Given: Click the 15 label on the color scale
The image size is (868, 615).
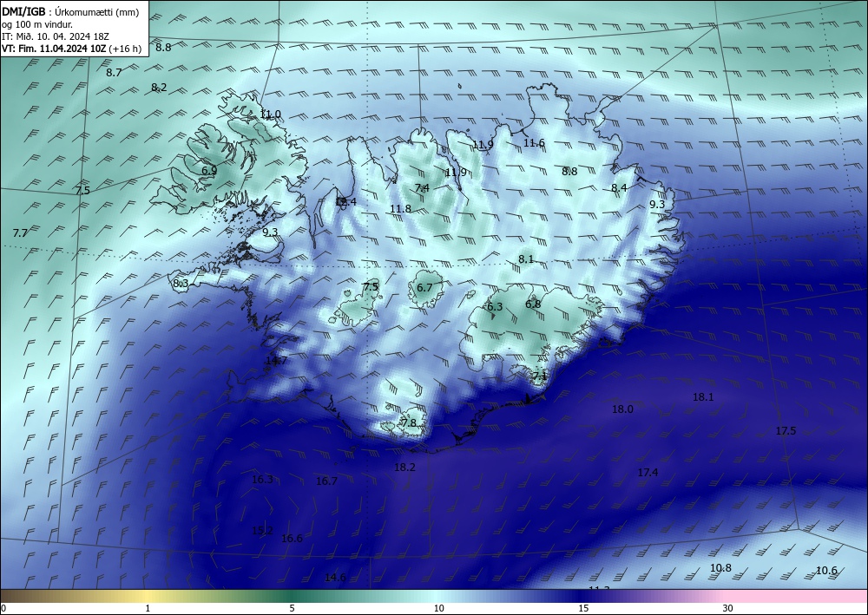Looking at the screenshot, I should pos(583,609).
